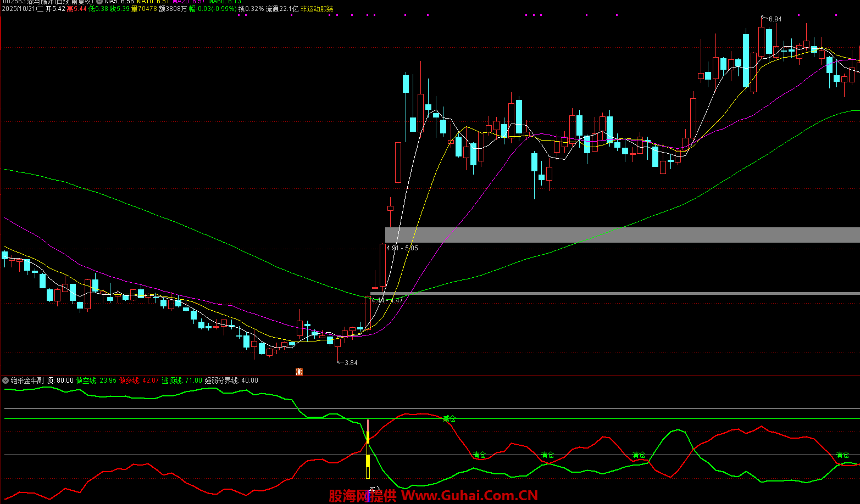Select the gray 4.91 - 5.05 gap zone
860x504 pixels.
point(622,235)
